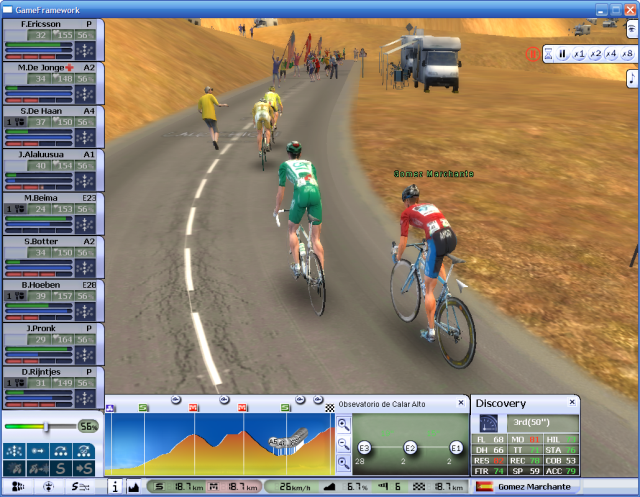Close the Discovery rider stats panel
This screenshot has width=640, height=497.
(572, 402)
